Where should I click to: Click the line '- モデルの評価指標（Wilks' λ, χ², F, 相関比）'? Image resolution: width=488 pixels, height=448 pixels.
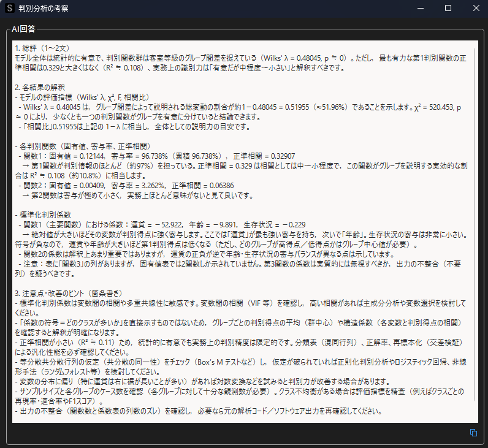(x=82, y=97)
